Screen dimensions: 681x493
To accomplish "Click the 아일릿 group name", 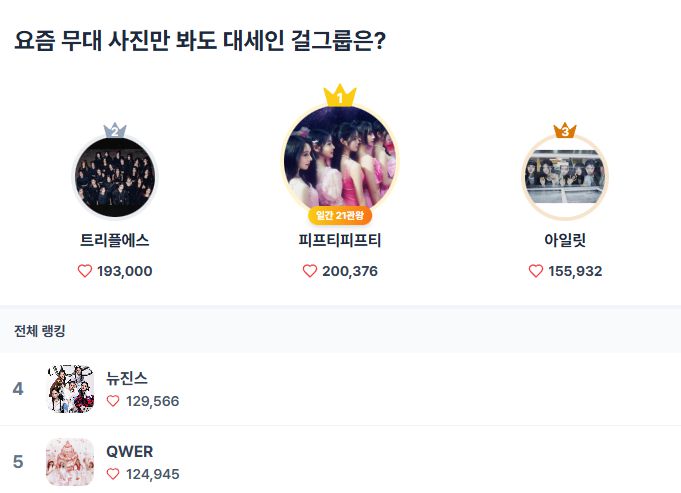I will click(565, 240).
